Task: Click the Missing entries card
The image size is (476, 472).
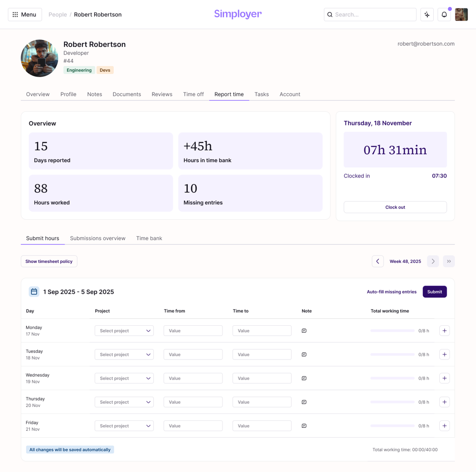Action: point(250,193)
